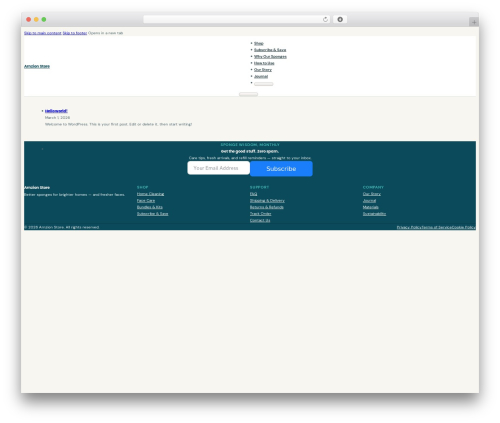Minimize the window with yellow button

tap(36, 20)
